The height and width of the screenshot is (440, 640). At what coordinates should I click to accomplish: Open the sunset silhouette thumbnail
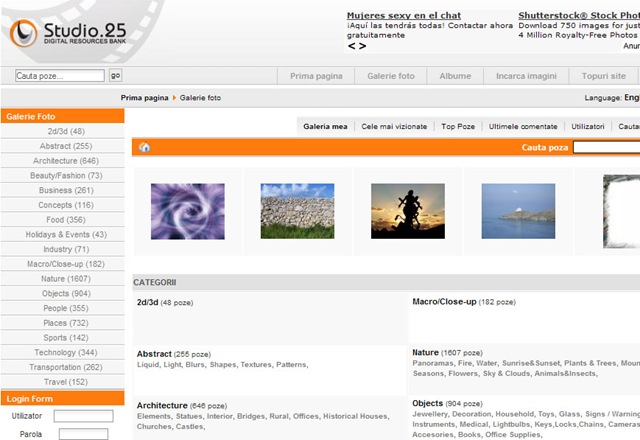(408, 211)
